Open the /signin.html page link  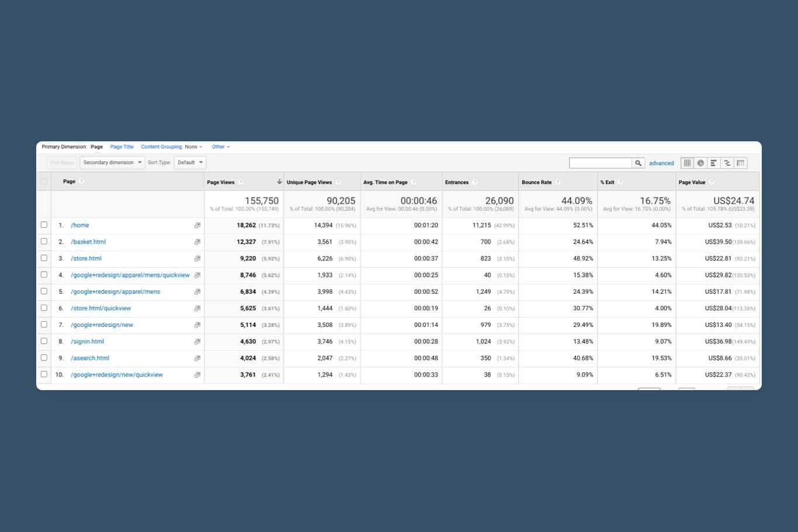click(87, 341)
